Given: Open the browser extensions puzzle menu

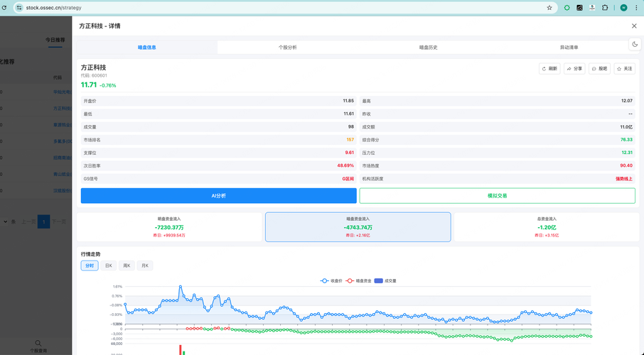Looking at the screenshot, I should point(605,7).
